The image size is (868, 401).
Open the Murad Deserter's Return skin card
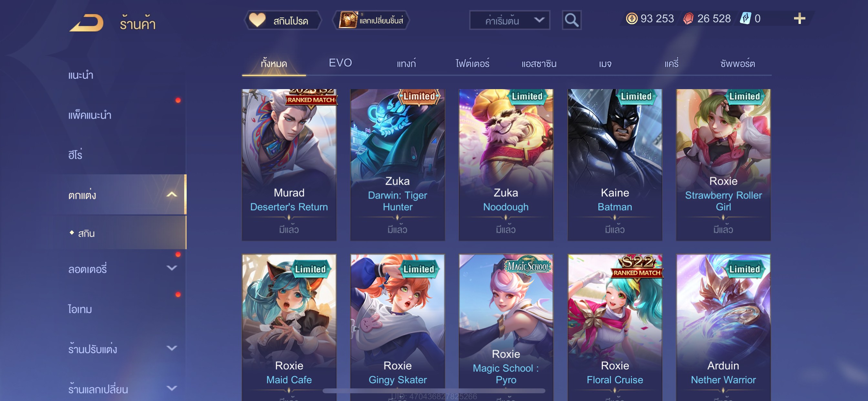(x=289, y=165)
